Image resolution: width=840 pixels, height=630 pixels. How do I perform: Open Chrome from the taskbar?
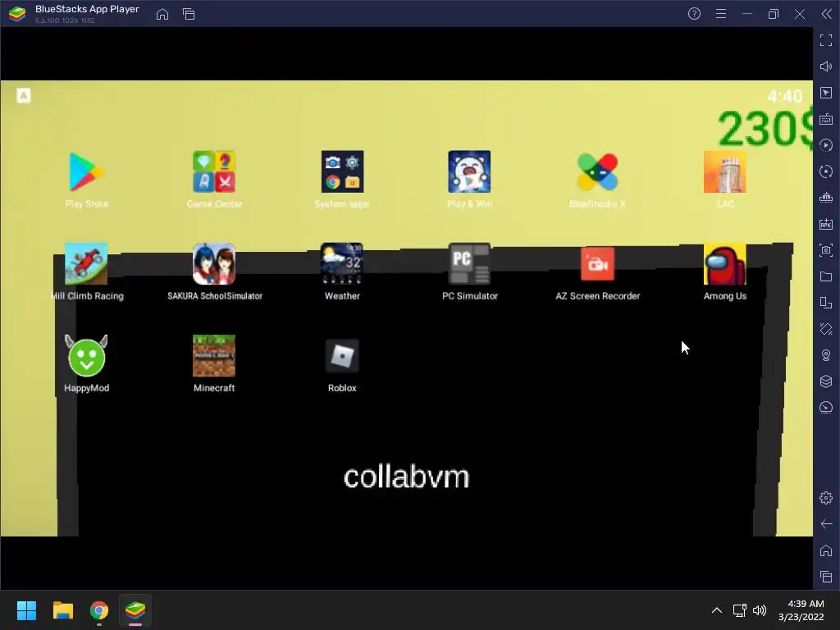99,610
